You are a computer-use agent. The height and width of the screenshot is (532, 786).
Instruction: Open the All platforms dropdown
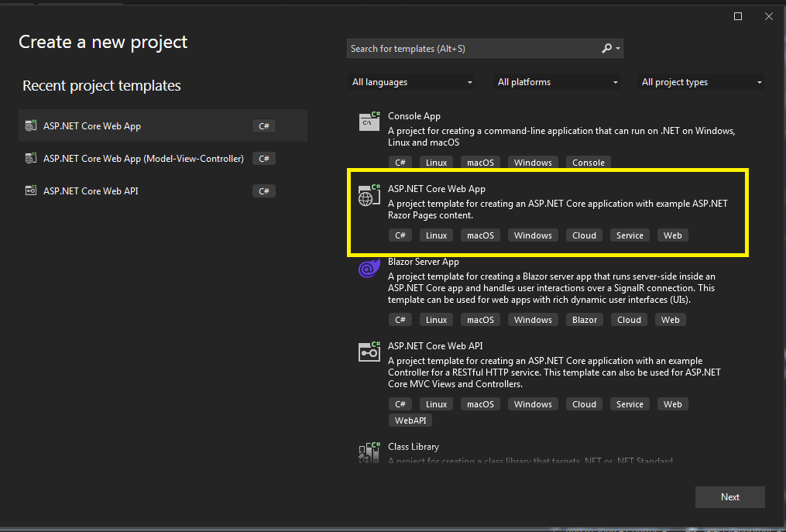(556, 81)
